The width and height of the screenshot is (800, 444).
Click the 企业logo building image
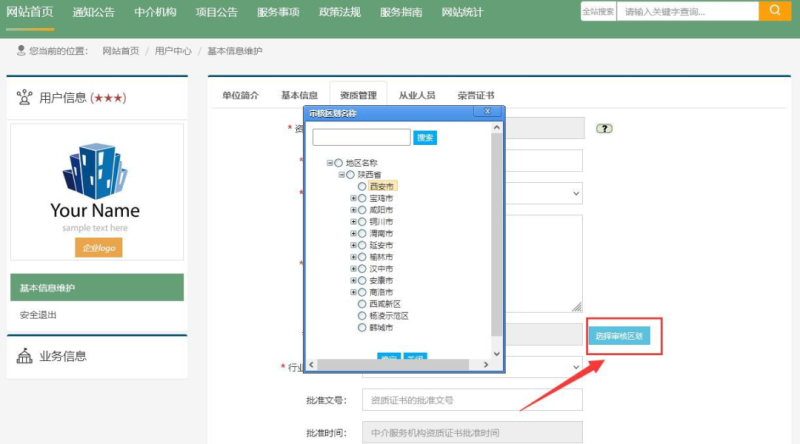(97, 171)
